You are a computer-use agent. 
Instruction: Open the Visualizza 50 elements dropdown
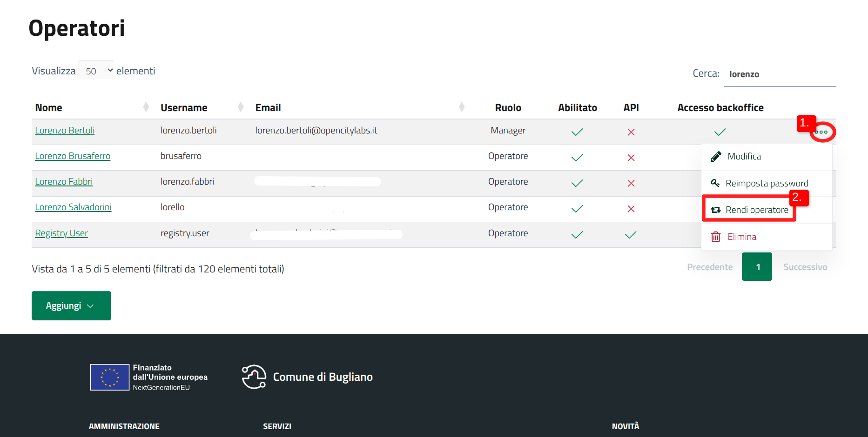pyautogui.click(x=96, y=70)
